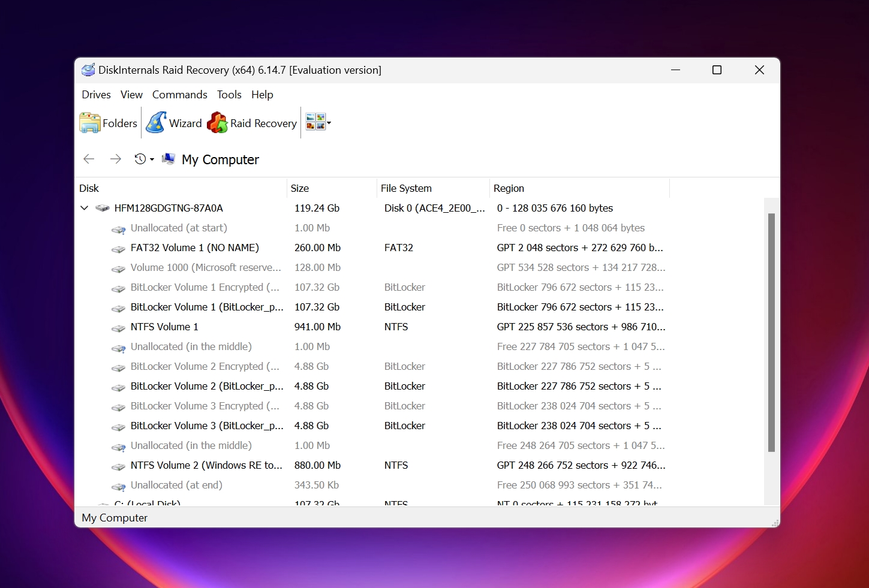Open the view mode dropdown arrow
The width and height of the screenshot is (869, 588).
tap(329, 123)
